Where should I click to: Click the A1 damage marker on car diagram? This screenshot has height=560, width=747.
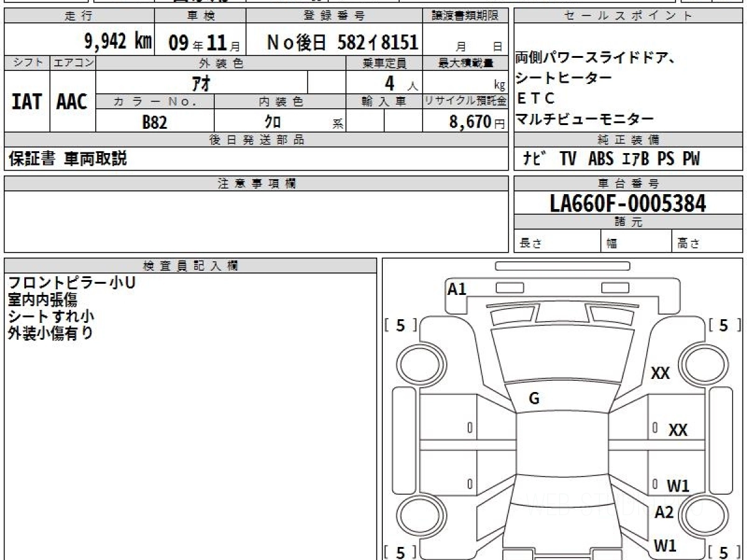click(x=457, y=289)
